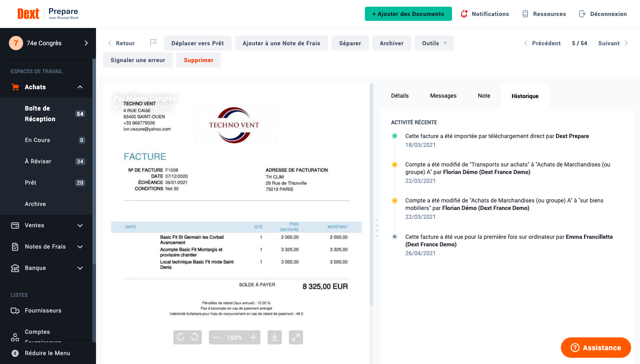Go back with Retour

(x=121, y=43)
